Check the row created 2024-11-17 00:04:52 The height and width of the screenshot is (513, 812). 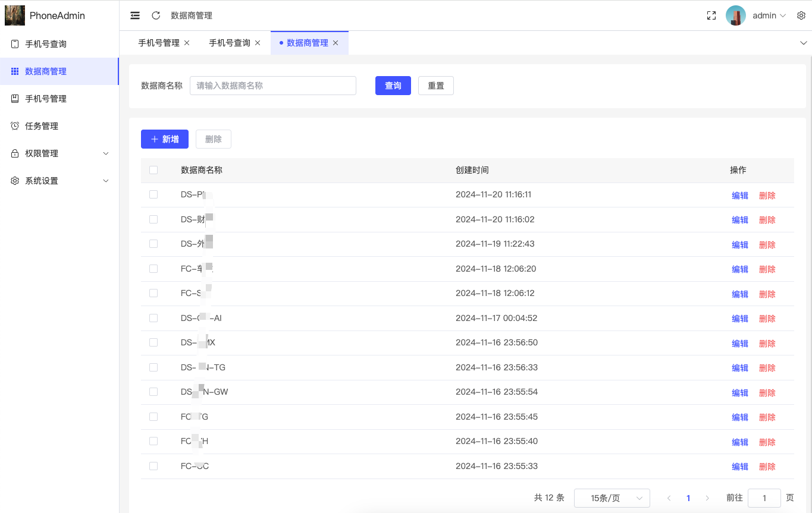pos(153,318)
